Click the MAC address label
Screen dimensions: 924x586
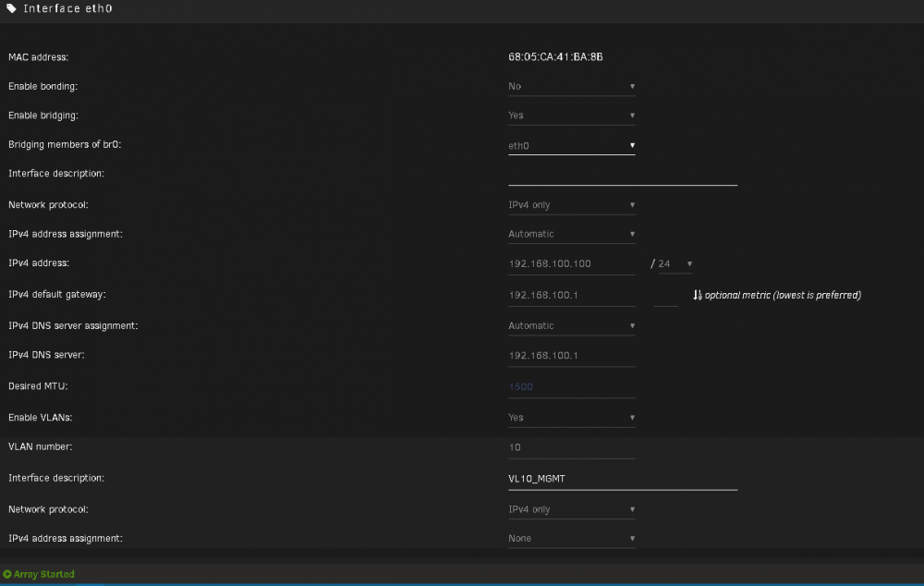38,57
